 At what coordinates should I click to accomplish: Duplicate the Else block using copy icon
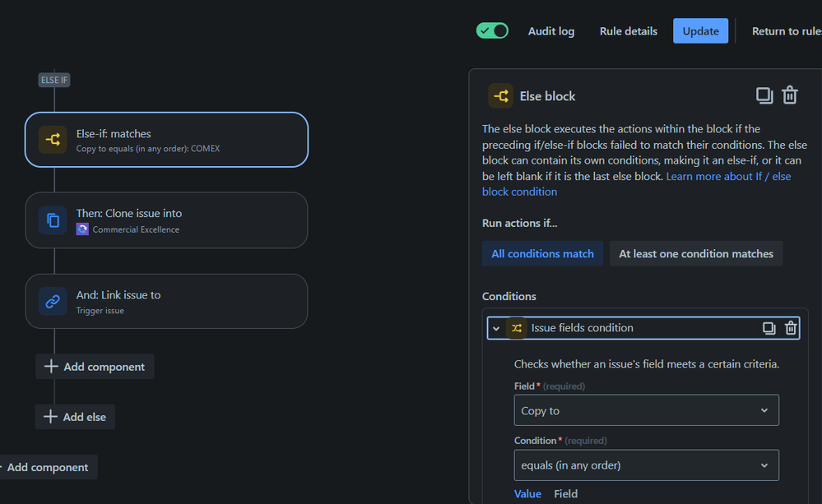coord(764,95)
